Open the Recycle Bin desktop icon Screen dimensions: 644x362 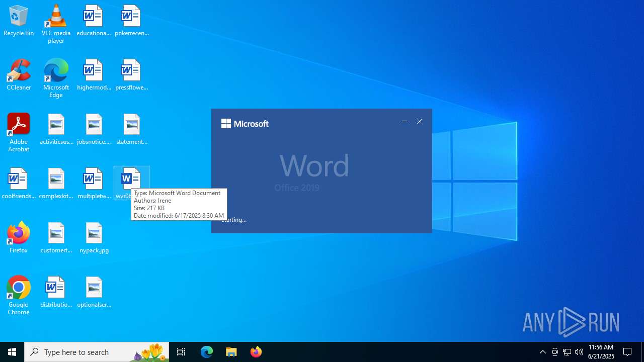click(19, 21)
